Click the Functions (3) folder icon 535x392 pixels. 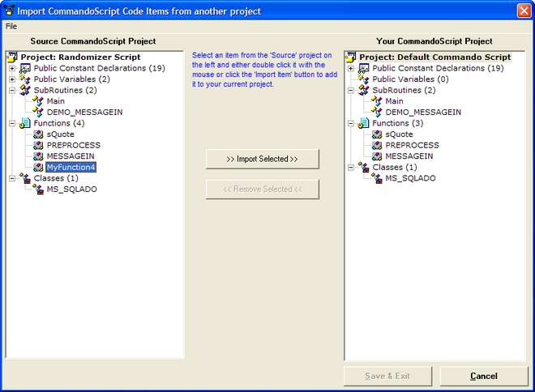pyautogui.click(x=364, y=123)
